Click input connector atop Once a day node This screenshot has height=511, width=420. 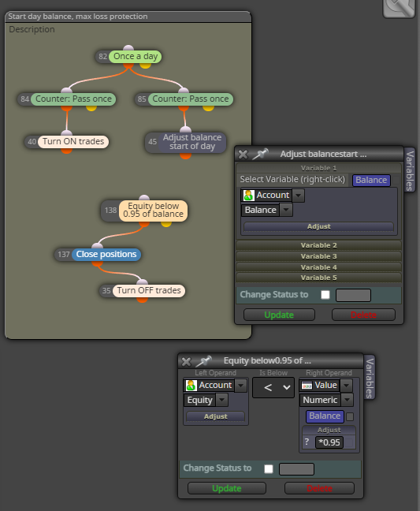128,48
